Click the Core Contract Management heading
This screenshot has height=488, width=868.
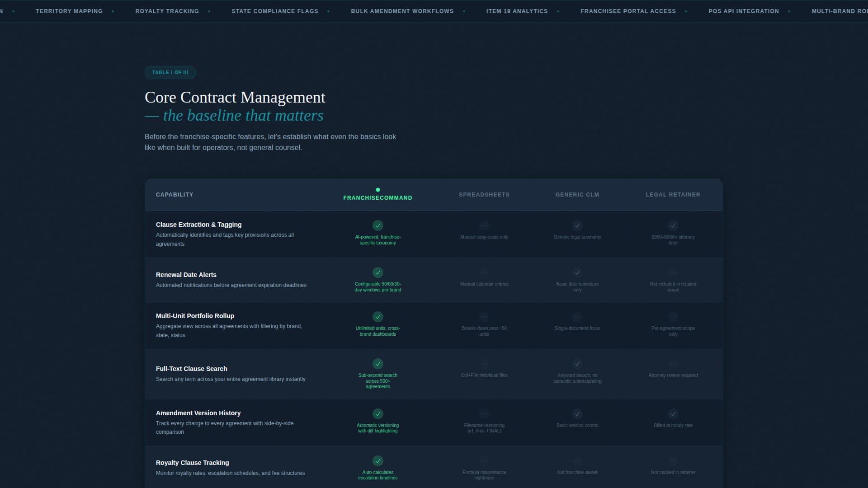tap(235, 98)
